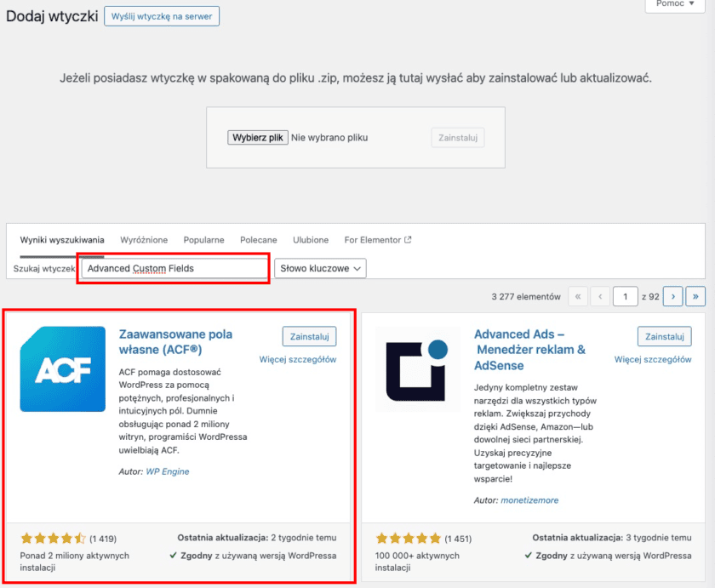The height and width of the screenshot is (588, 715).
Task: Go to next results page arrow
Action: [672, 296]
